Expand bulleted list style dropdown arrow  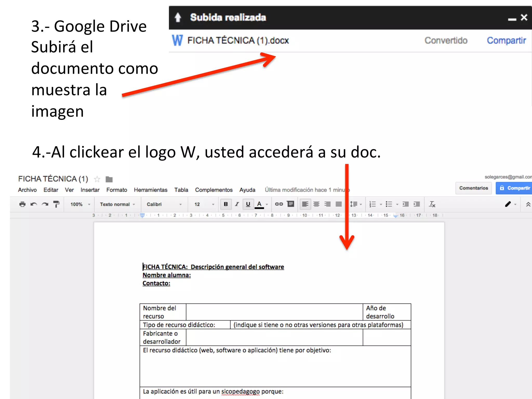(x=397, y=204)
